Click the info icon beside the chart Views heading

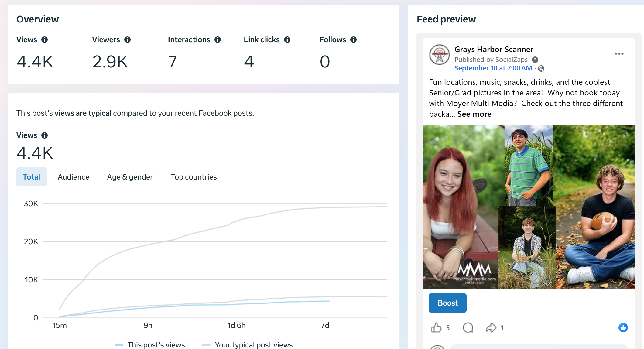[44, 135]
